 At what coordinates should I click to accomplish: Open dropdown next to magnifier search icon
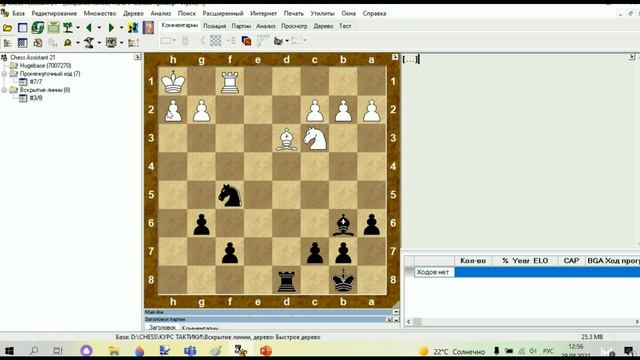click(x=78, y=43)
